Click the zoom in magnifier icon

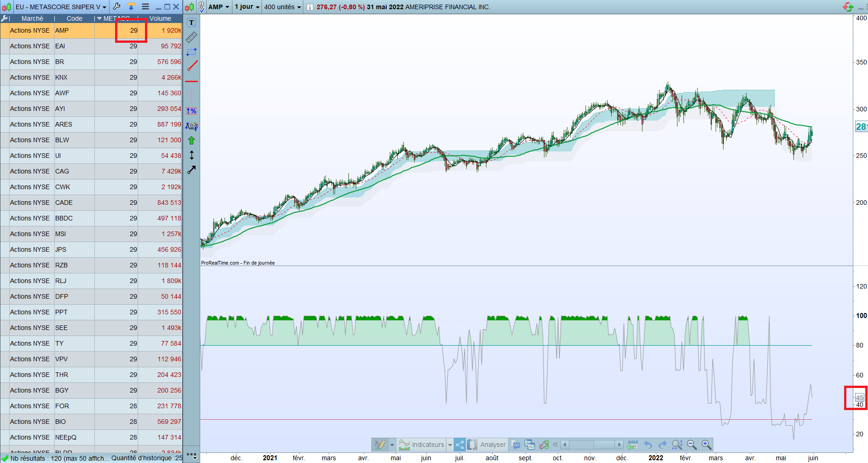pos(706,445)
